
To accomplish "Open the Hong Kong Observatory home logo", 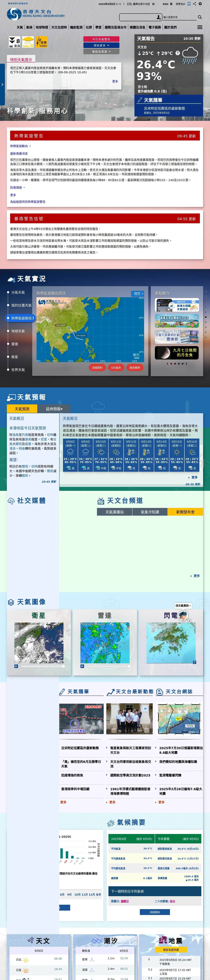I will 36,14.
